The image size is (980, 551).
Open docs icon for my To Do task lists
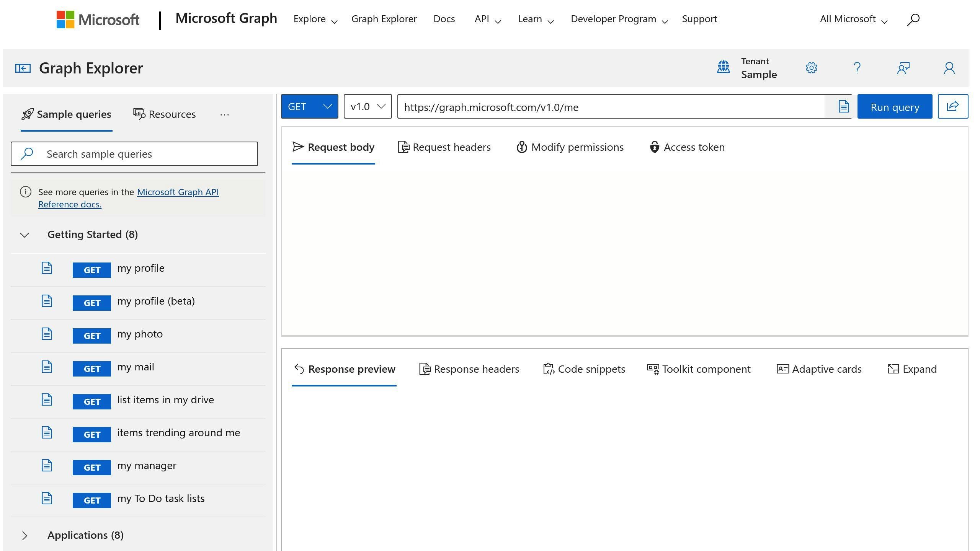47,498
